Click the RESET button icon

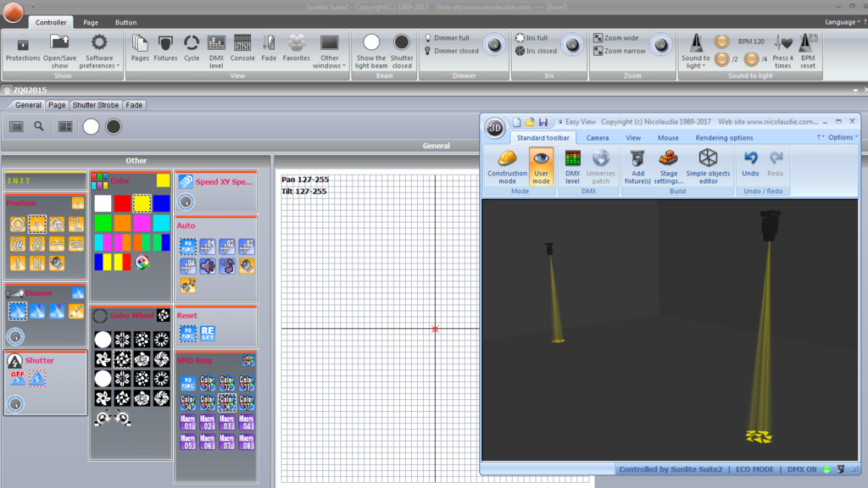[208, 333]
